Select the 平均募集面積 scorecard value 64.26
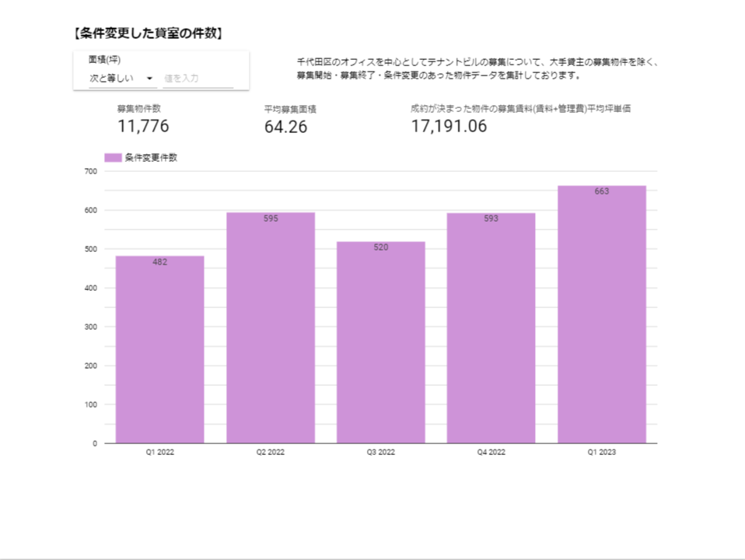This screenshot has height=560, width=745. tap(285, 127)
